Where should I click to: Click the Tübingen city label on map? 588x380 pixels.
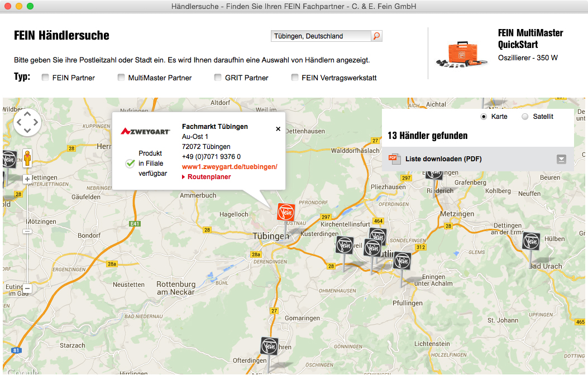tap(271, 236)
